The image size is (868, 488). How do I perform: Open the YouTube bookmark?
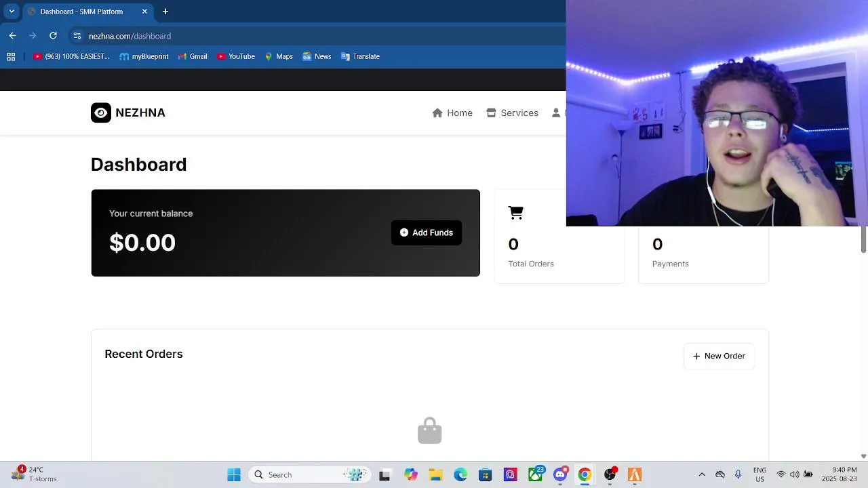[x=236, y=57]
